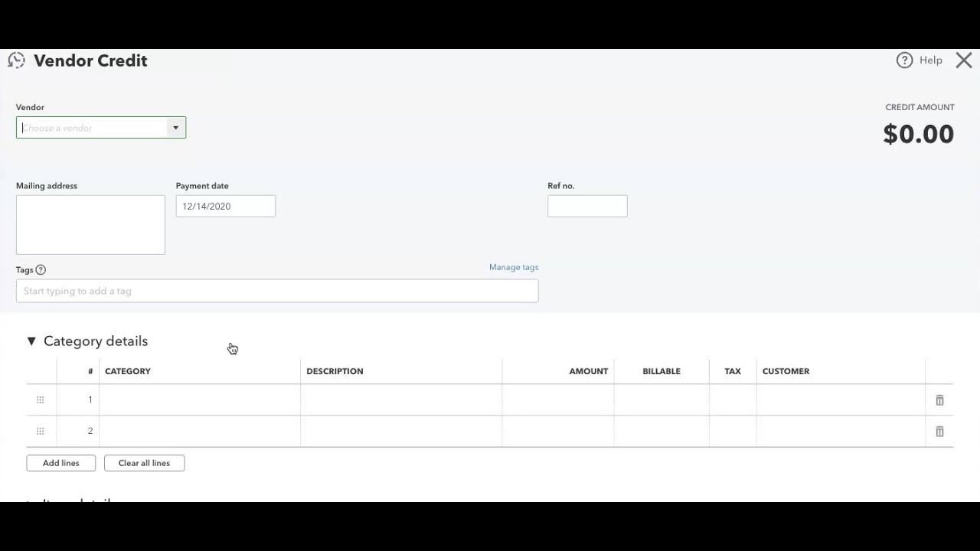The width and height of the screenshot is (980, 551).
Task: Collapse the Category details section
Action: tap(31, 341)
